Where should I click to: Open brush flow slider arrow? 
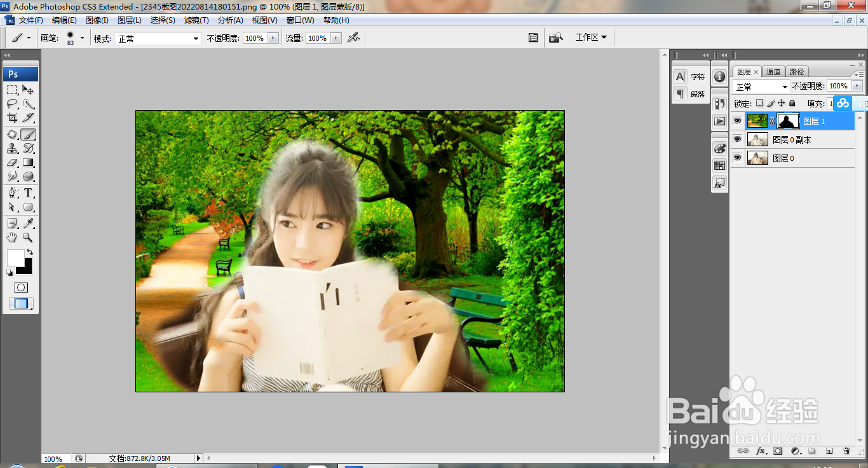pyautogui.click(x=337, y=38)
